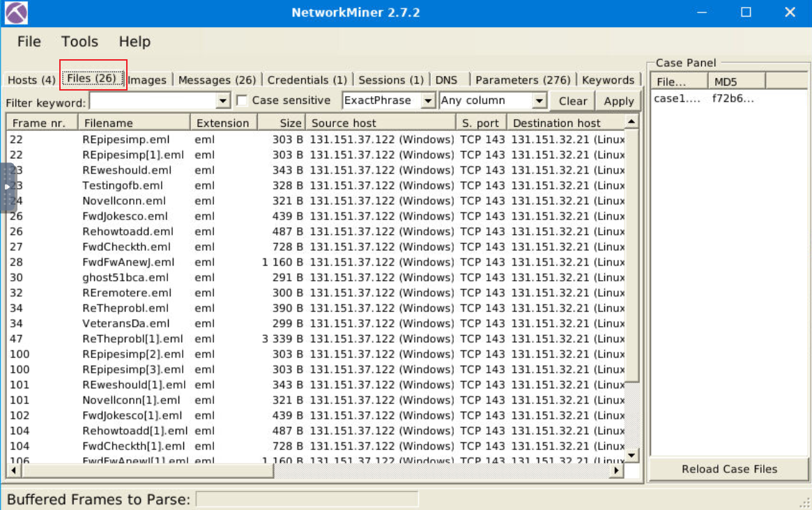812x510 pixels.
Task: Click the Filter keyword input field
Action: pyautogui.click(x=153, y=100)
